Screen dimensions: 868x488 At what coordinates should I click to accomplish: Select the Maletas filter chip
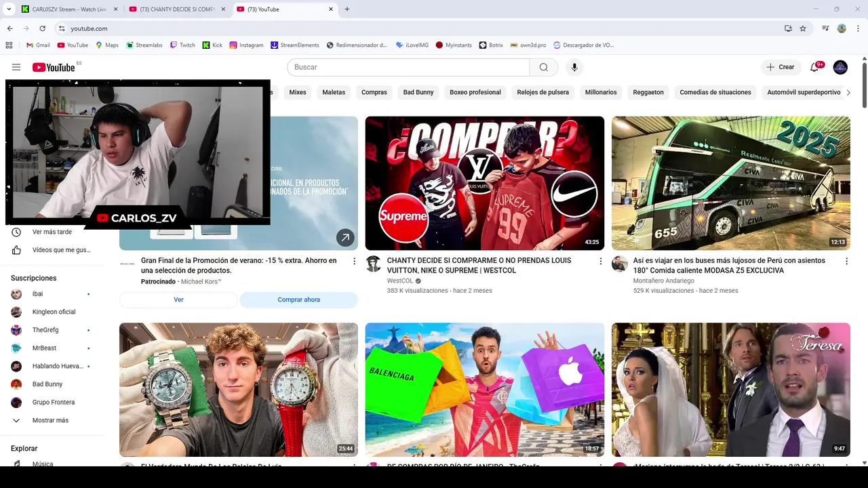(x=334, y=92)
